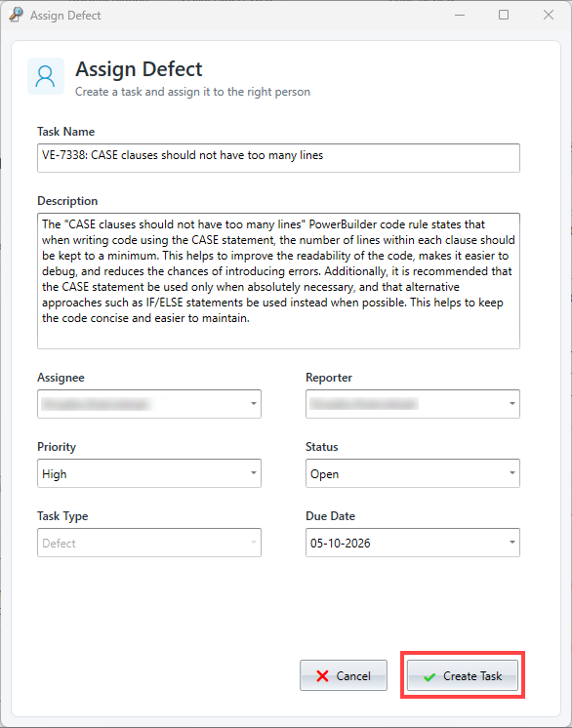
Task: Minimize the Assign Defect window
Action: click(460, 15)
